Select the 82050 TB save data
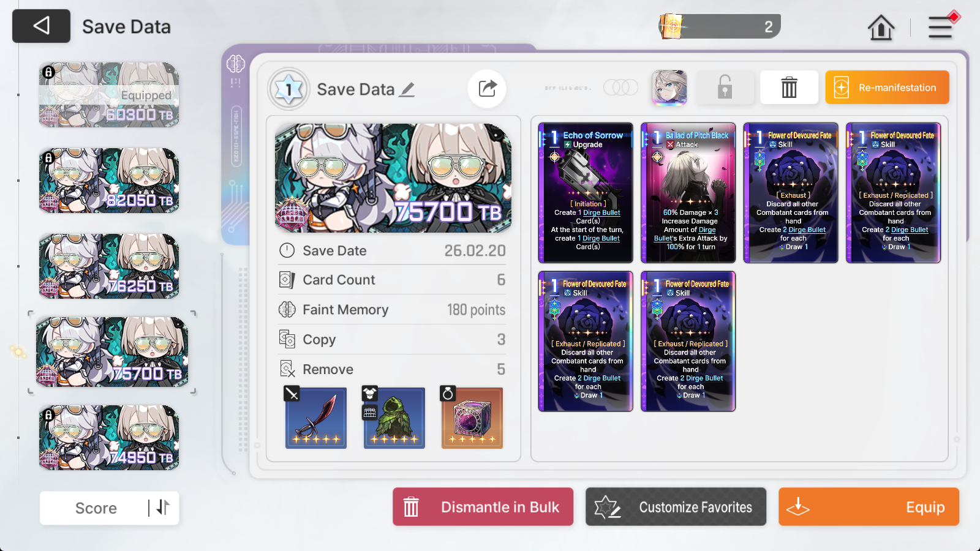 point(109,181)
